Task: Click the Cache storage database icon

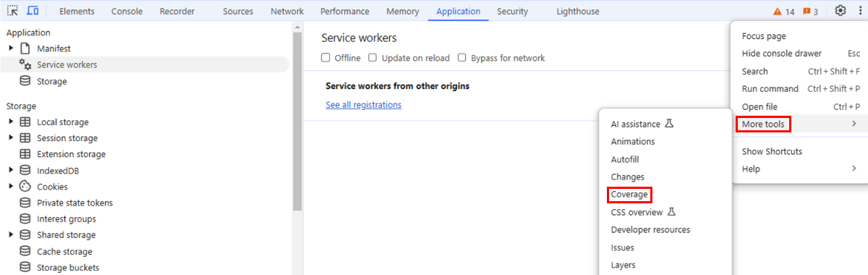Action: pyautogui.click(x=25, y=252)
